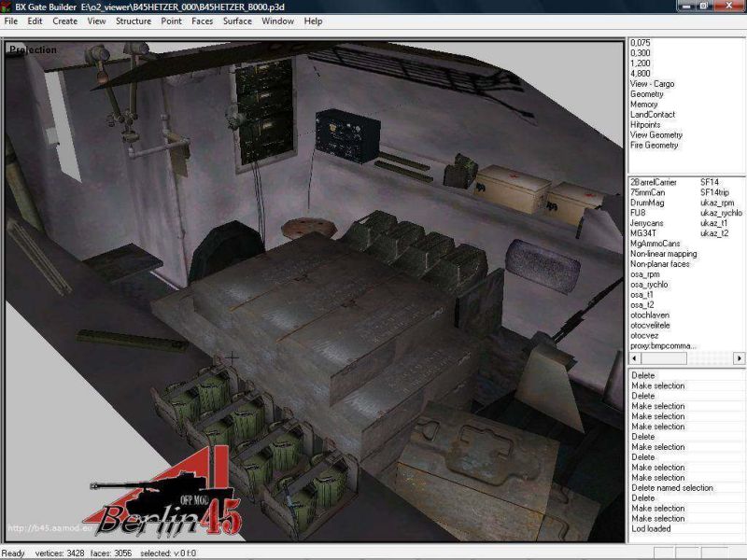This screenshot has width=747, height=560.
Task: Minimize the BX Gate Builder window
Action: (x=686, y=6)
